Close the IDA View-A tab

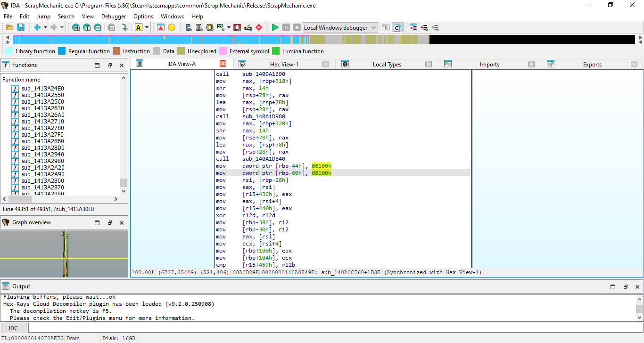click(x=223, y=64)
